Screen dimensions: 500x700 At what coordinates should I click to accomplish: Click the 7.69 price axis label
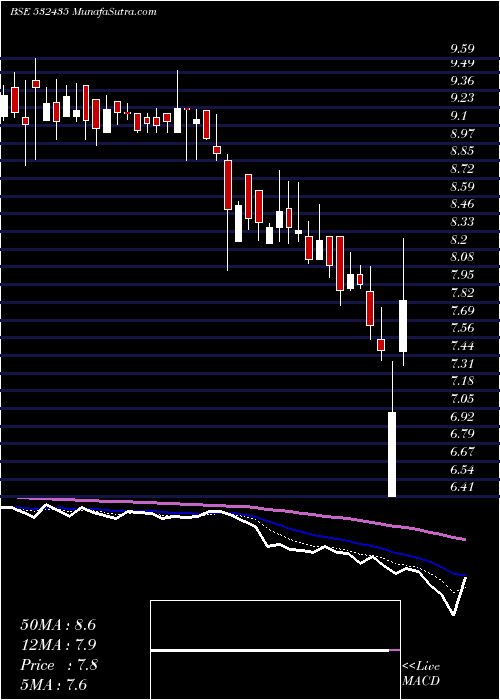[462, 310]
